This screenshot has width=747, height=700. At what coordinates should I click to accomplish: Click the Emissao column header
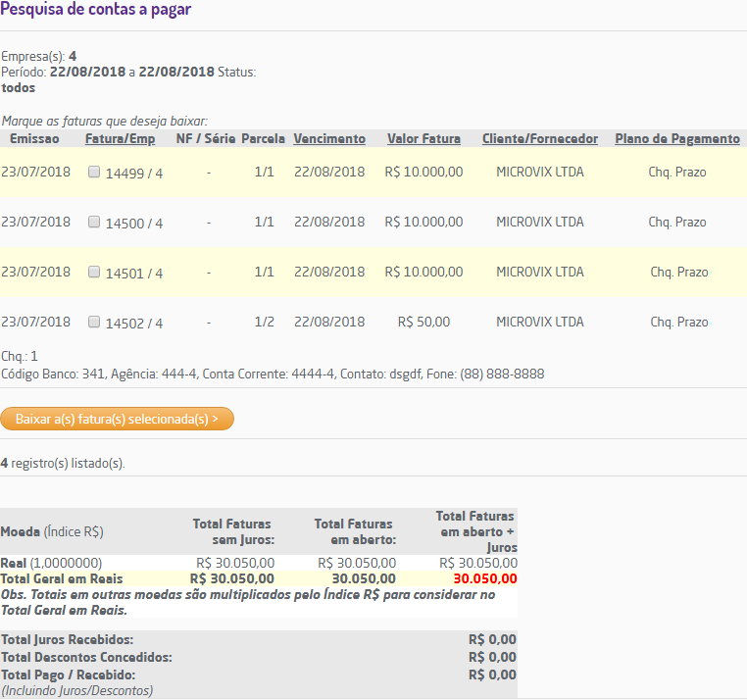pyautogui.click(x=34, y=138)
